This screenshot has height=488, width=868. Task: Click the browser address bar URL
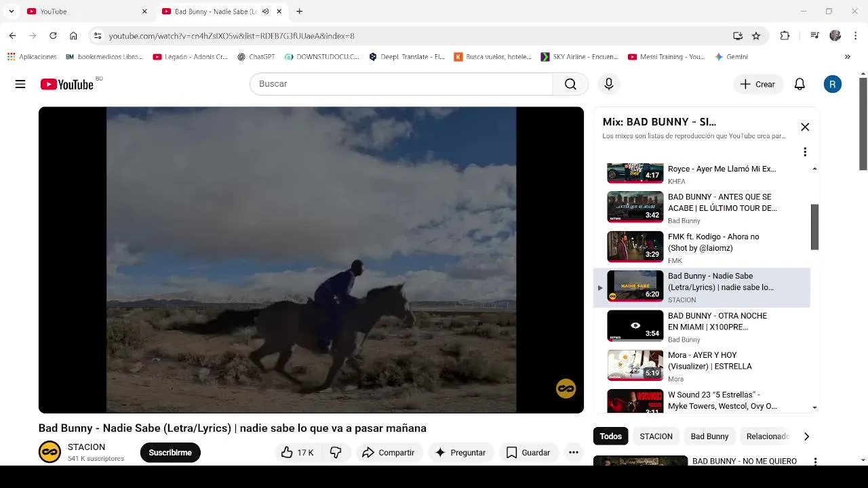coord(231,36)
